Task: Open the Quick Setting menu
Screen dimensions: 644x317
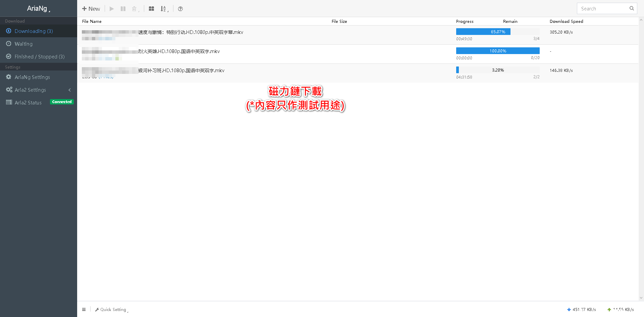Action: [112, 309]
